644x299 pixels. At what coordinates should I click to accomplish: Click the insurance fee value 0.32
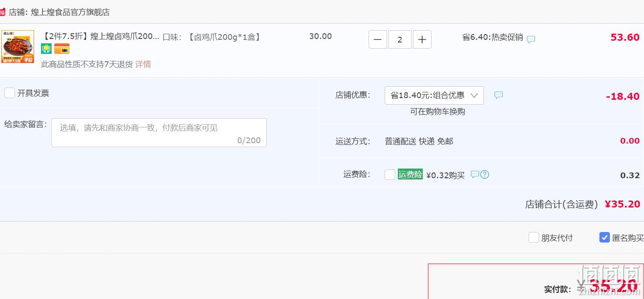[x=630, y=175]
